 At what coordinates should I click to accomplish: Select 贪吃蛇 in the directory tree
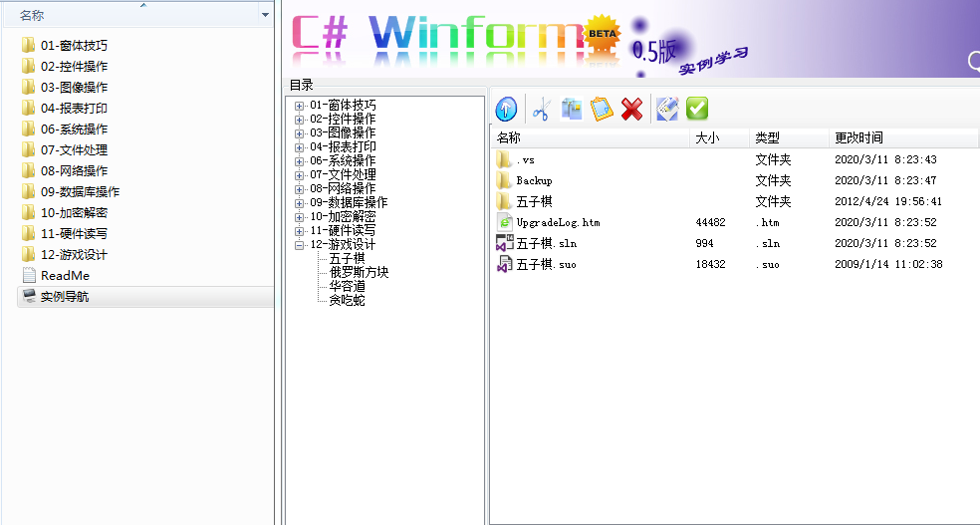click(x=347, y=301)
